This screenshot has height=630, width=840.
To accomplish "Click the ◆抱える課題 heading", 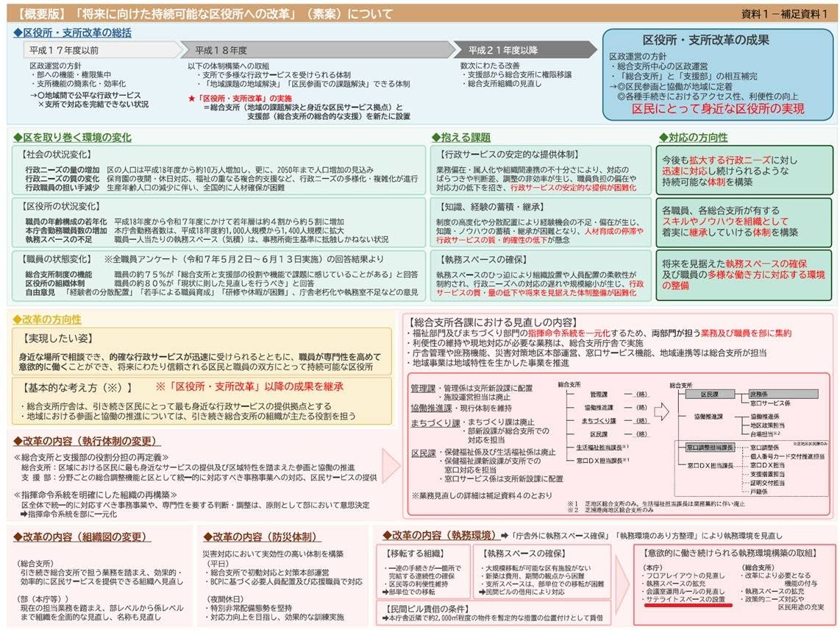I will point(460,137).
